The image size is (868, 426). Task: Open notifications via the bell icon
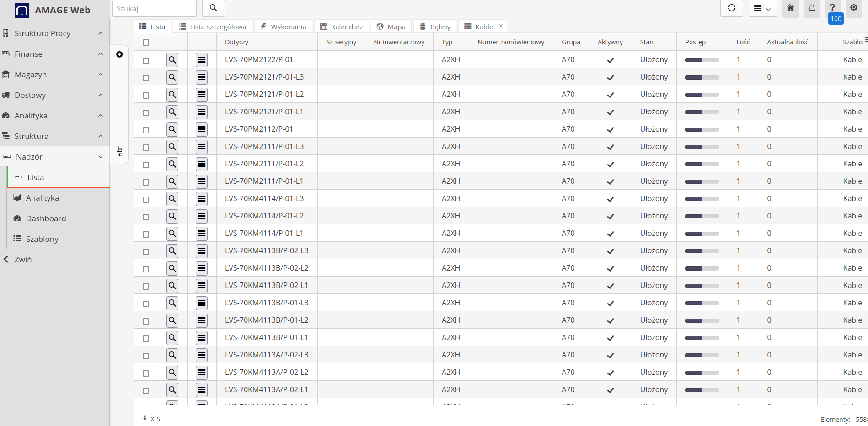[x=812, y=8]
